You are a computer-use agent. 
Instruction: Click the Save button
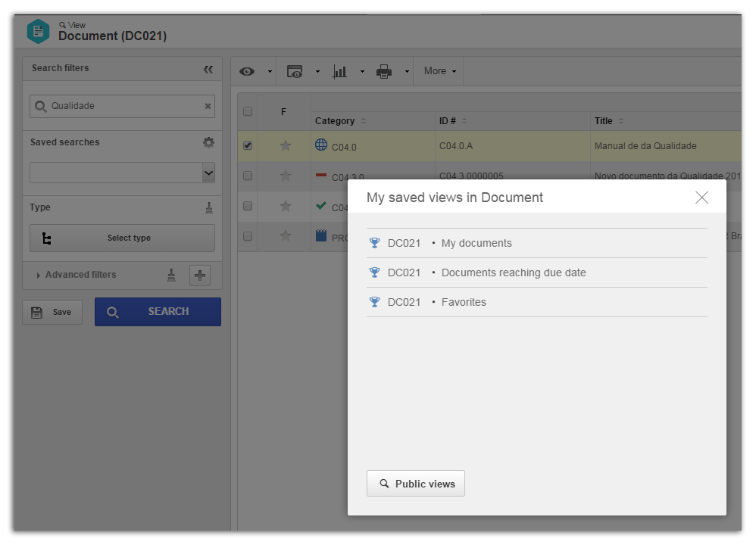coord(52,313)
